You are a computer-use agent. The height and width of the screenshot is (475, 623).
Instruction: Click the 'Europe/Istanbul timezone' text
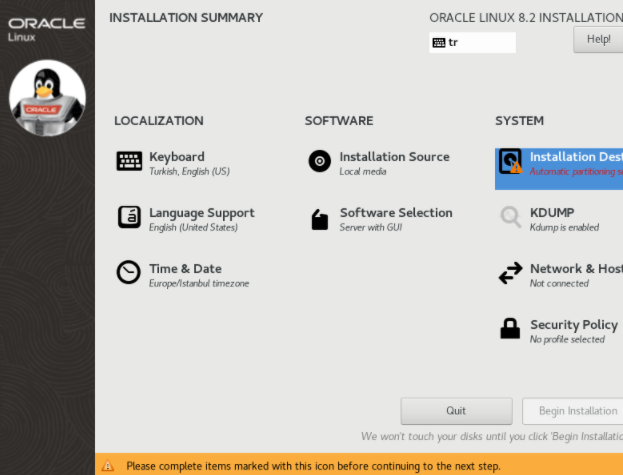[x=199, y=284]
